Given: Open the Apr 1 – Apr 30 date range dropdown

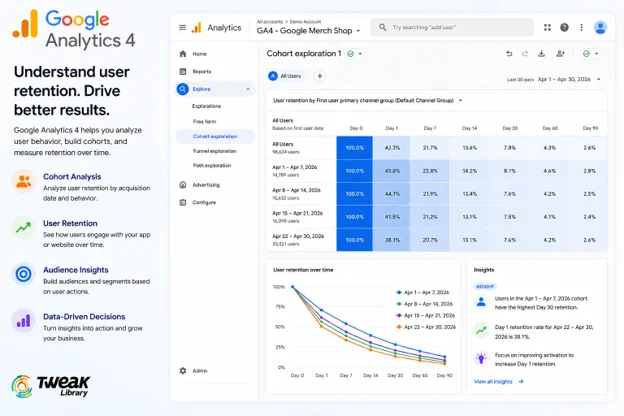Looking at the screenshot, I should pos(569,79).
